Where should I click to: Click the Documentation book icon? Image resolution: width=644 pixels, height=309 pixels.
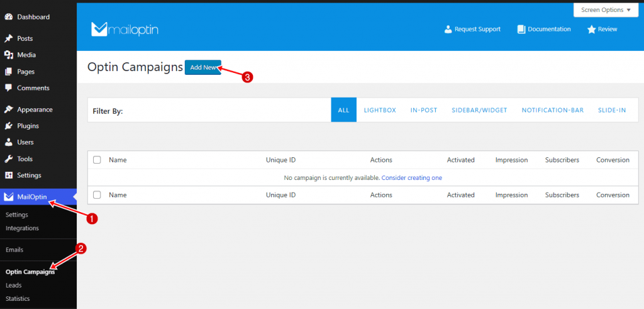coord(521,29)
